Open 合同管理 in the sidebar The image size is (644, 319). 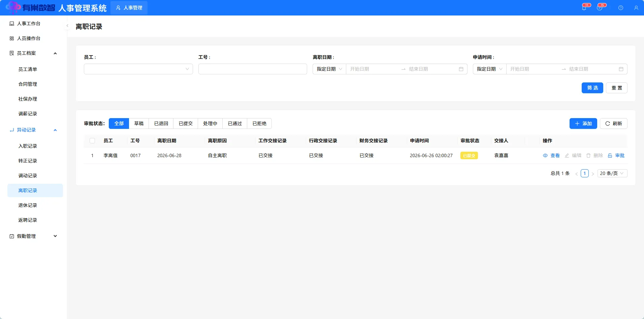35,84
